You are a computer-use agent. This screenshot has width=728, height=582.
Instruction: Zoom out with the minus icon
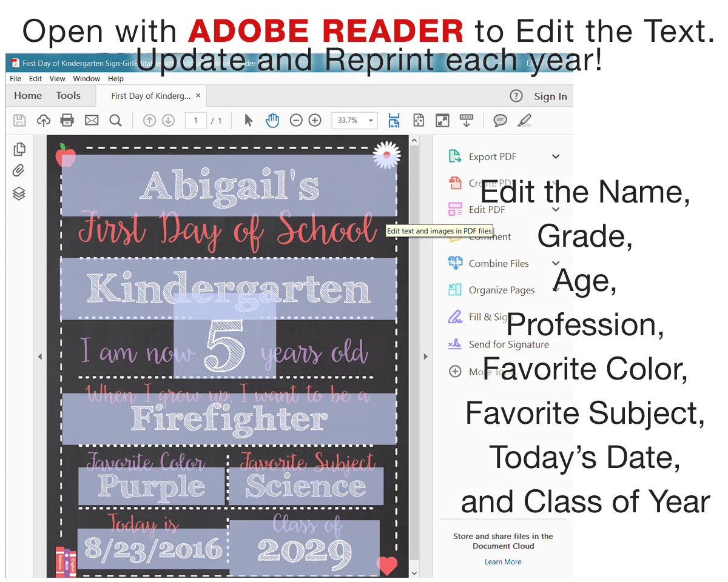pyautogui.click(x=296, y=120)
